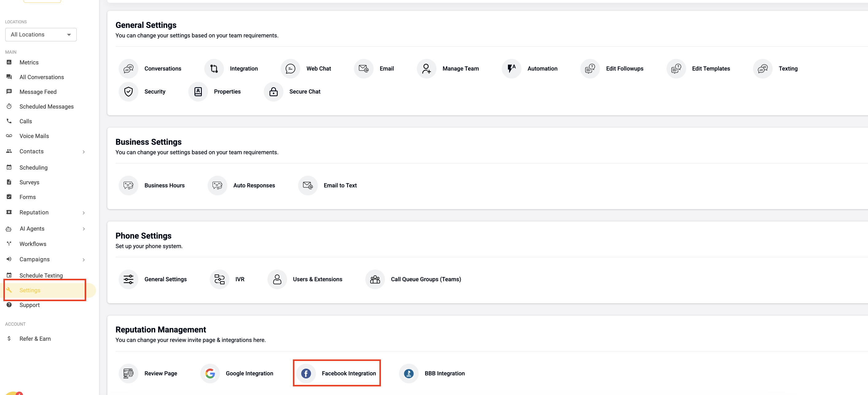Open the Texting settings icon

pyautogui.click(x=762, y=69)
